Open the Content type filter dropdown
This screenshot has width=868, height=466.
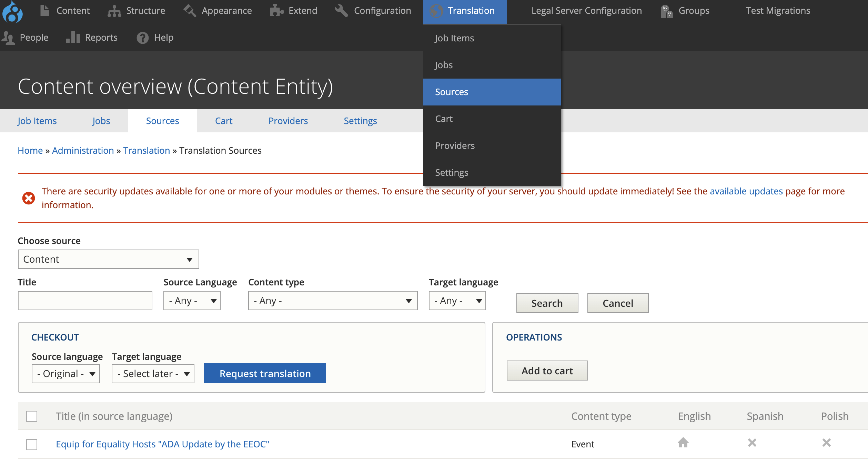[x=333, y=301]
